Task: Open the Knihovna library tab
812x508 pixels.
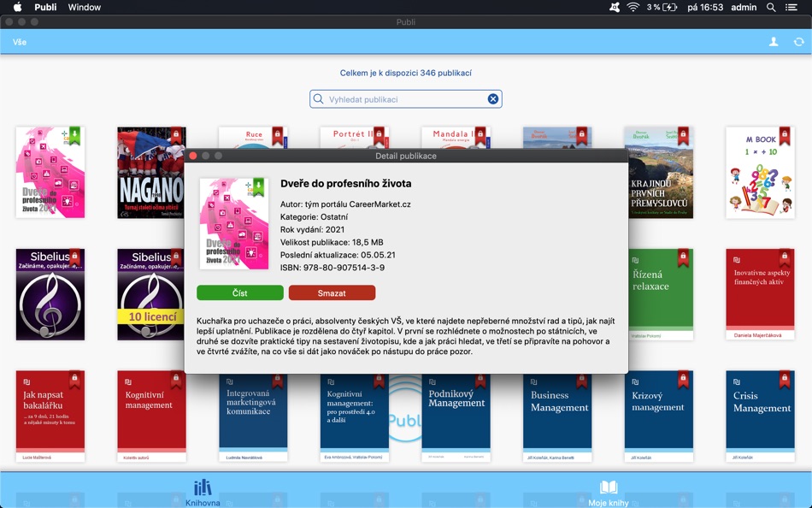Action: 203,493
